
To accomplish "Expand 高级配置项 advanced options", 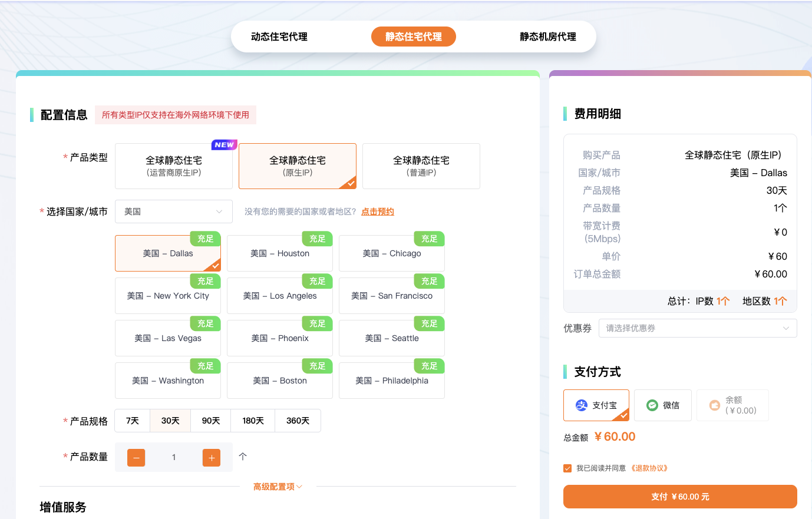I will [x=278, y=487].
